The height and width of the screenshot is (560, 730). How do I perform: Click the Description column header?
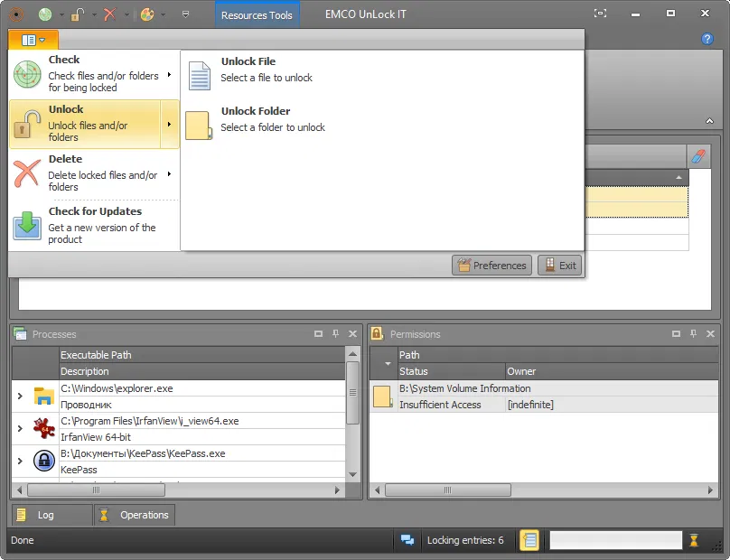(x=202, y=371)
